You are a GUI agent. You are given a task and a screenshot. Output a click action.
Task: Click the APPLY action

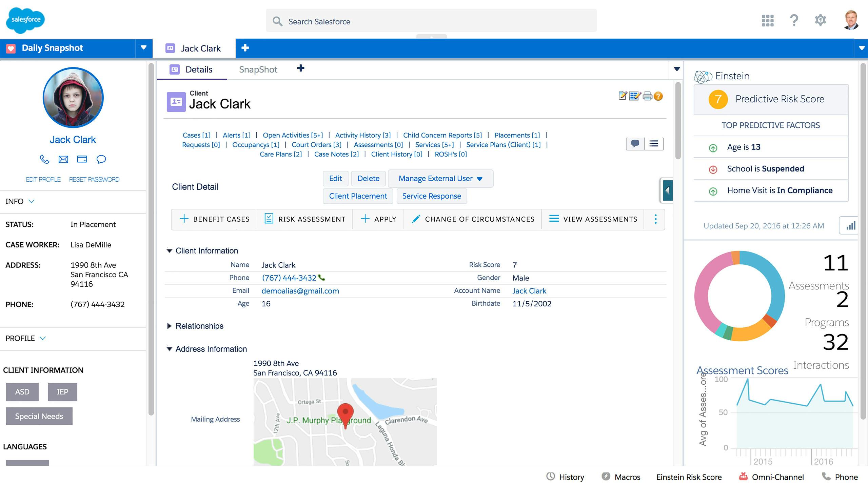coord(378,219)
